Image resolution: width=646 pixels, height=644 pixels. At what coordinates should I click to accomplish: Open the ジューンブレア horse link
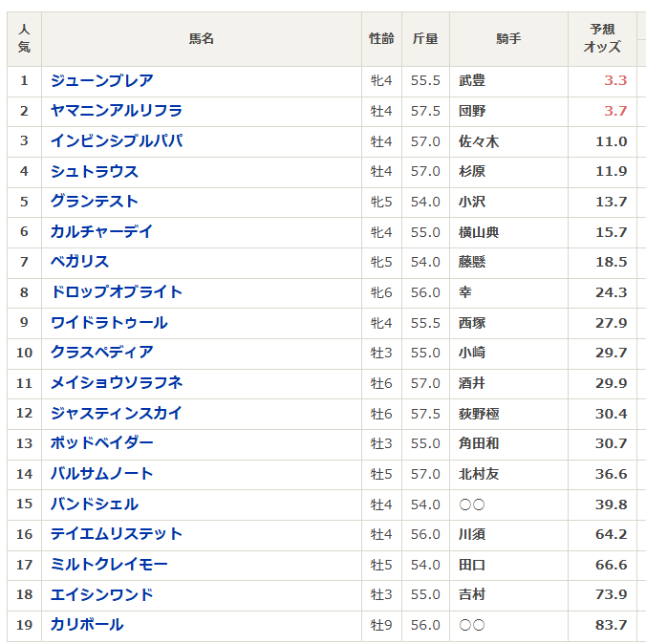tap(101, 81)
